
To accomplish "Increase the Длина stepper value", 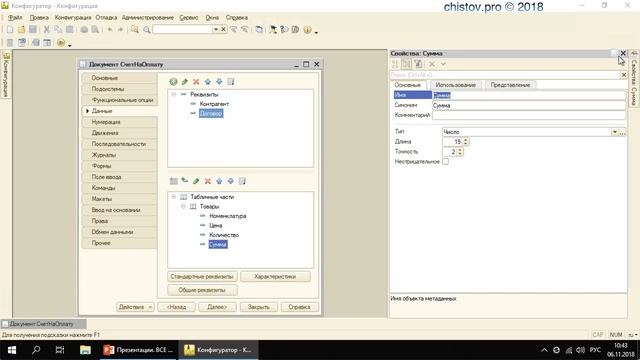I will click(466, 140).
